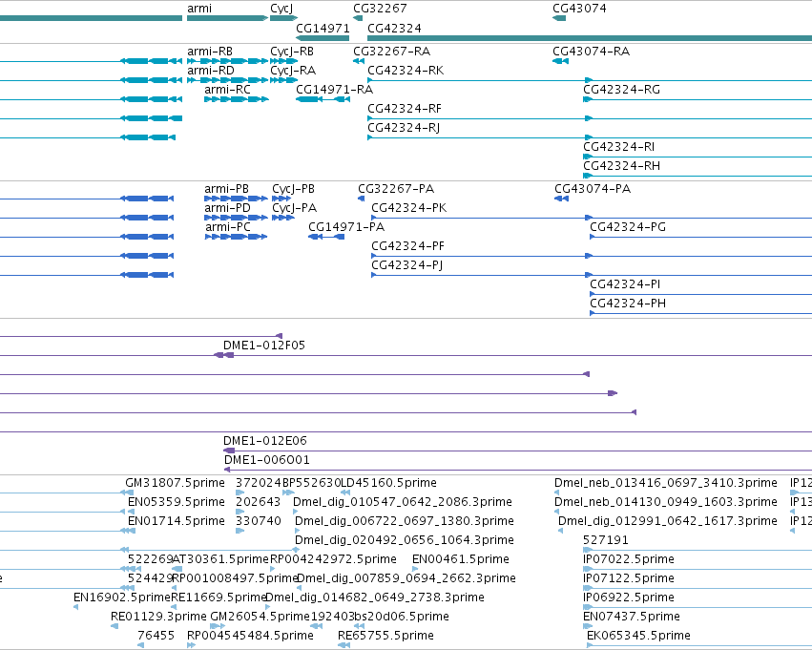
Task: Select the CycJ gene bar
Action: tap(283, 18)
